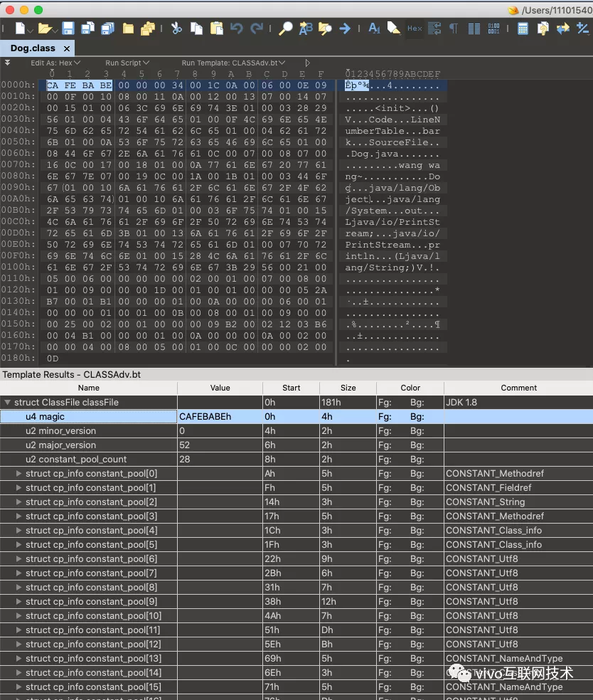This screenshot has height=700, width=593.
Task: Redo the edit with the Redo arrow
Action: 257,28
